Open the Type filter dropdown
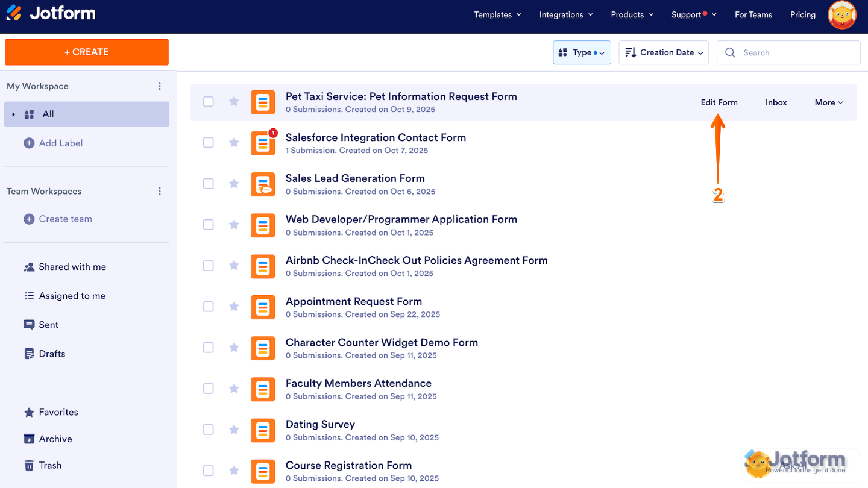Viewport: 868px width, 488px height. pos(582,53)
